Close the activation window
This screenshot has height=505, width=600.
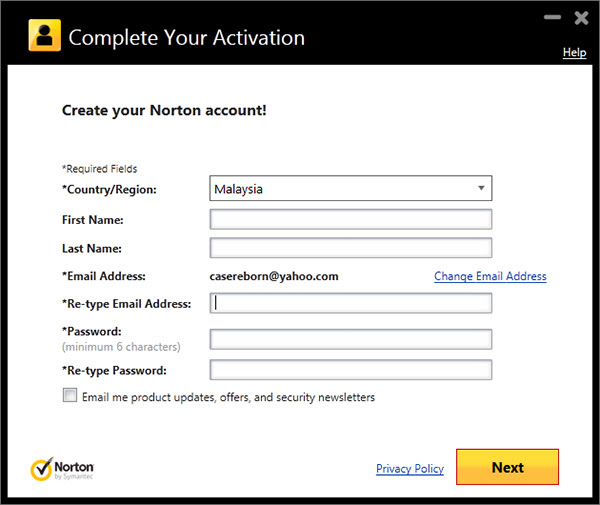pos(581,18)
